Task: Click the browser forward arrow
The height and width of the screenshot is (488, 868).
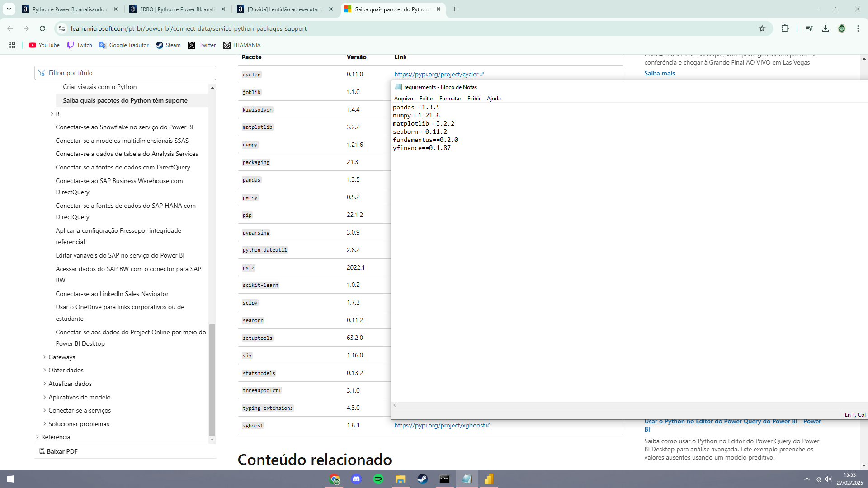Action: [26, 28]
